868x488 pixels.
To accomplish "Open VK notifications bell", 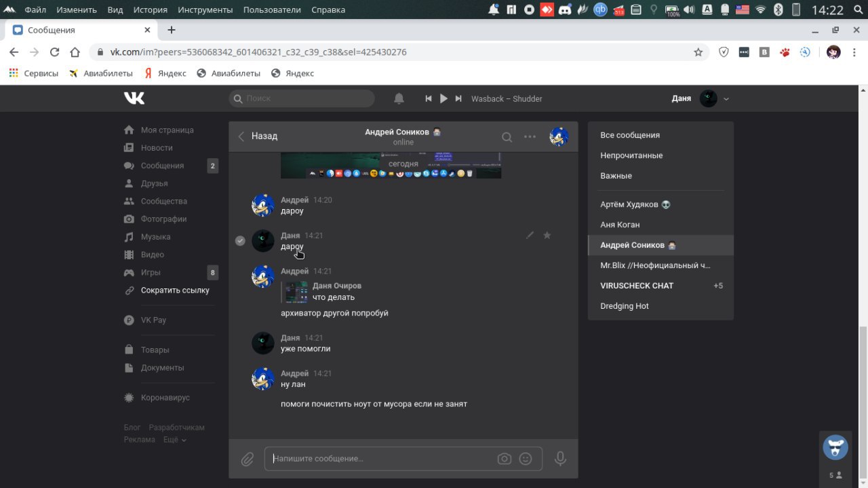I will click(399, 98).
